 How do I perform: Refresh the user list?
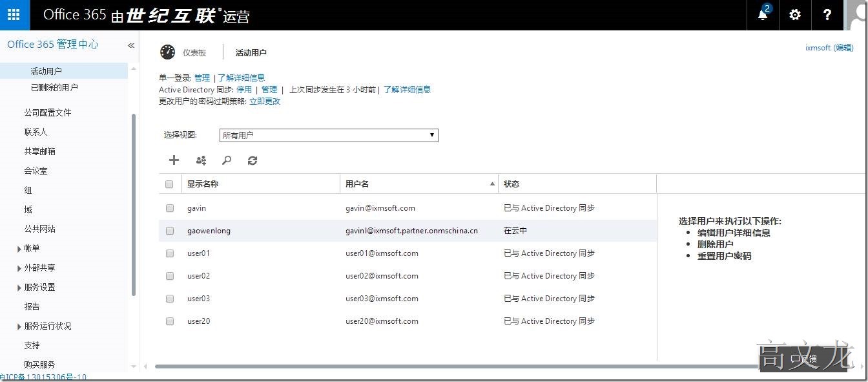coord(253,160)
